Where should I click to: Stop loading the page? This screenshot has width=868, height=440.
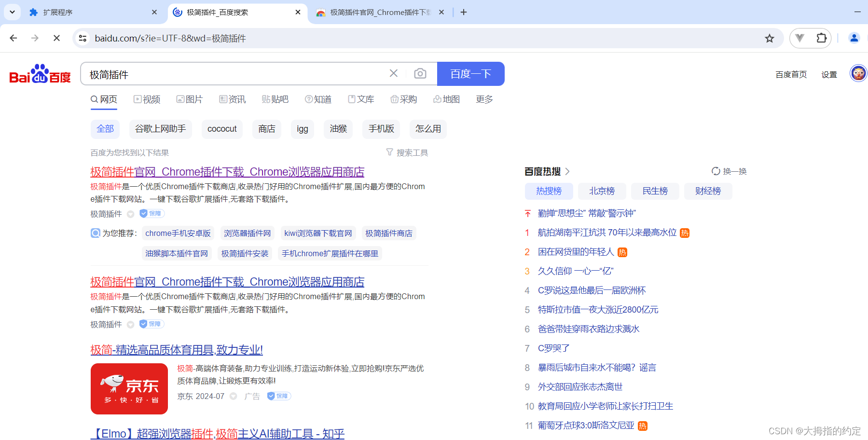pos(56,38)
